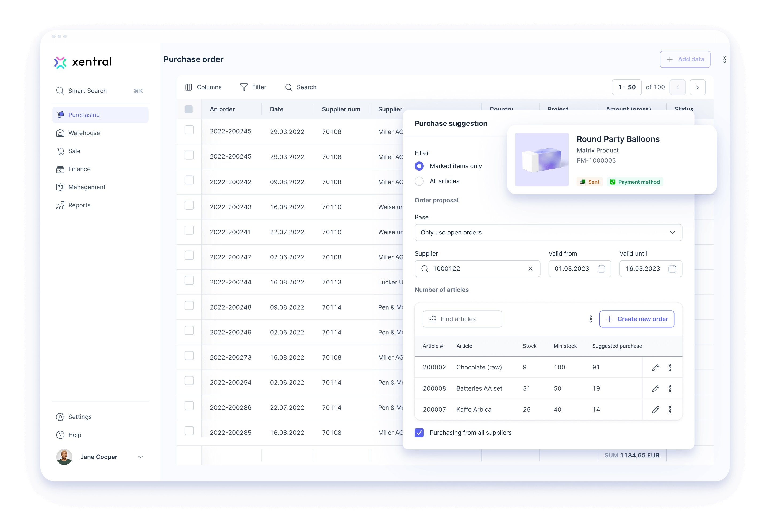Screen dimensions: 770x532
Task: Check the row for order 2022-200241
Action: pos(189,230)
